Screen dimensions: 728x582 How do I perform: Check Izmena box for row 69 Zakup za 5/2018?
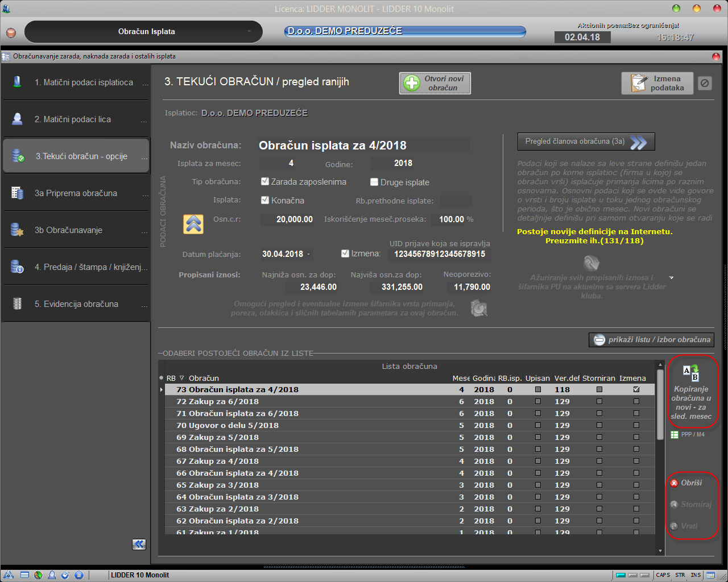(x=636, y=437)
